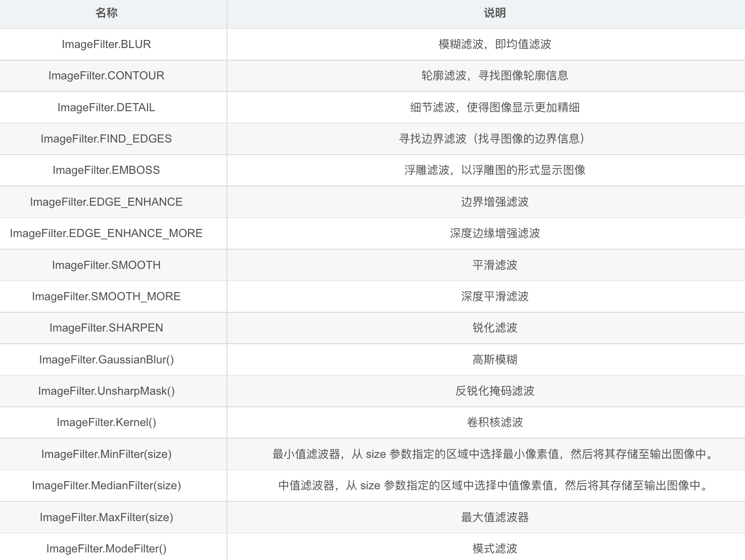Select the ImageFilter.EMBOSS row
The image size is (745, 560).
pos(106,170)
